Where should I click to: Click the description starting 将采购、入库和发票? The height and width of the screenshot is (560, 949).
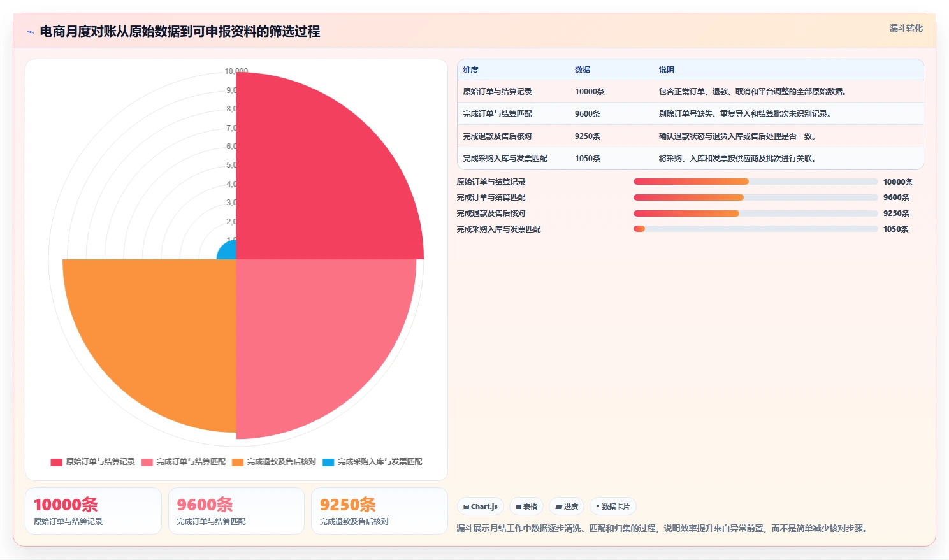coord(737,159)
